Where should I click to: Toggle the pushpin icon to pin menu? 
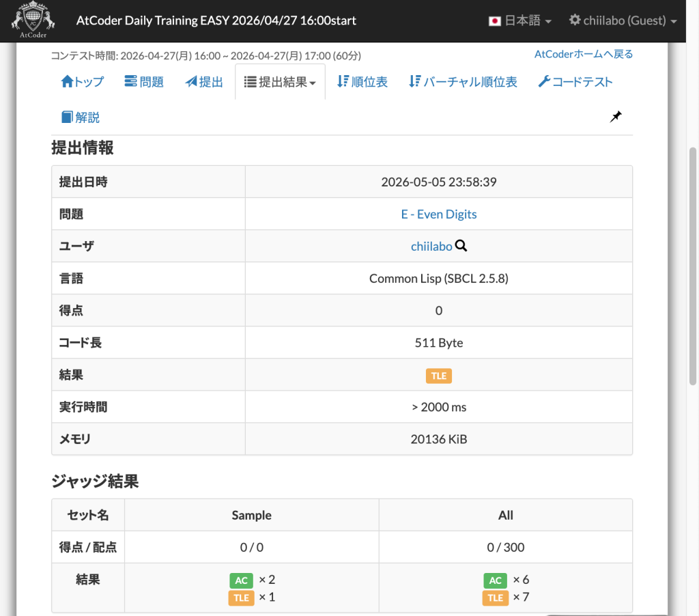pyautogui.click(x=616, y=117)
